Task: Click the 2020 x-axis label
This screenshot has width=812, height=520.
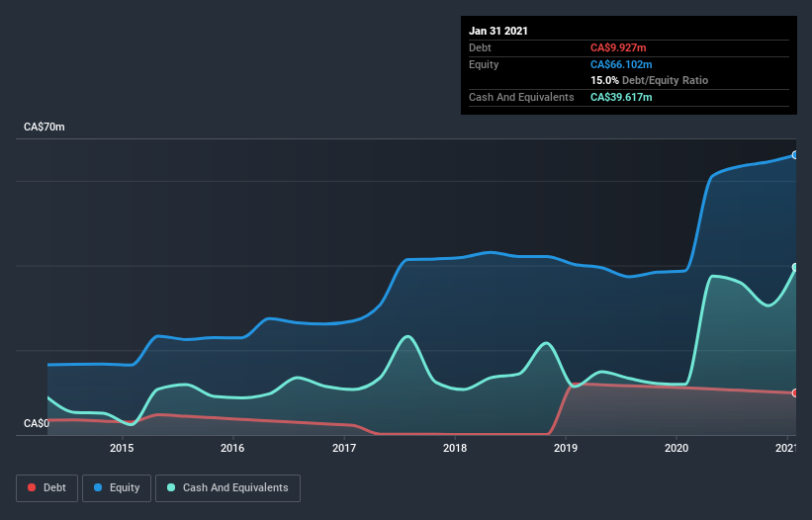Action: pyautogui.click(x=677, y=448)
